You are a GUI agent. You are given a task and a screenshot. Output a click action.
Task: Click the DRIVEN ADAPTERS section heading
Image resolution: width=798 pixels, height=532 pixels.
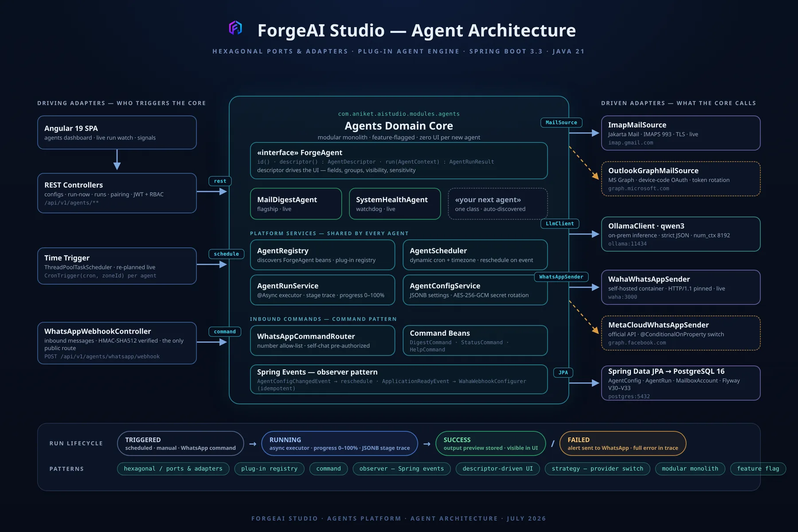click(679, 103)
